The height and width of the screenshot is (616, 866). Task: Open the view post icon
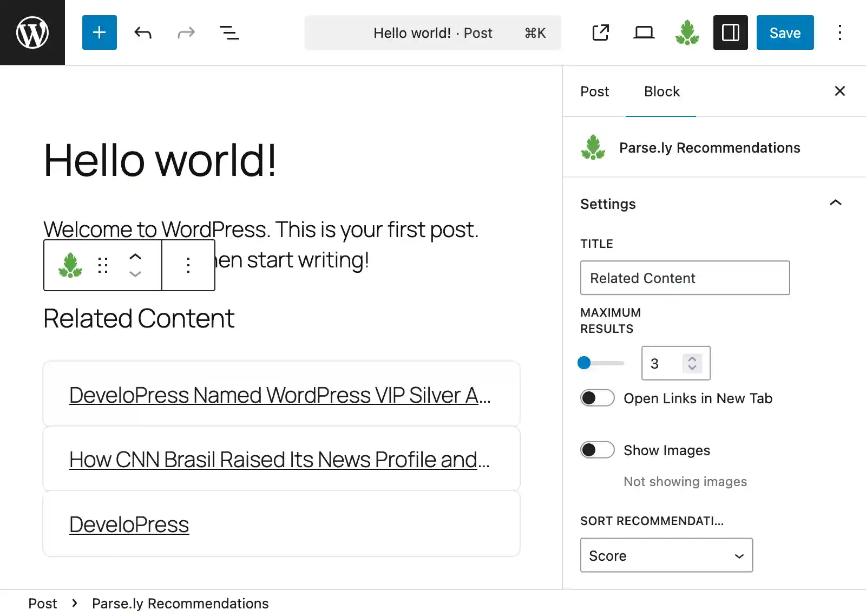click(x=601, y=32)
